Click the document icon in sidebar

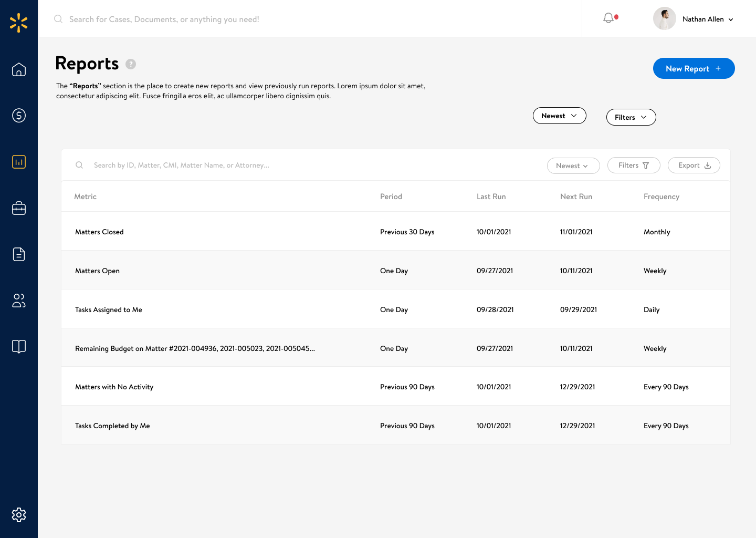pyautogui.click(x=19, y=254)
